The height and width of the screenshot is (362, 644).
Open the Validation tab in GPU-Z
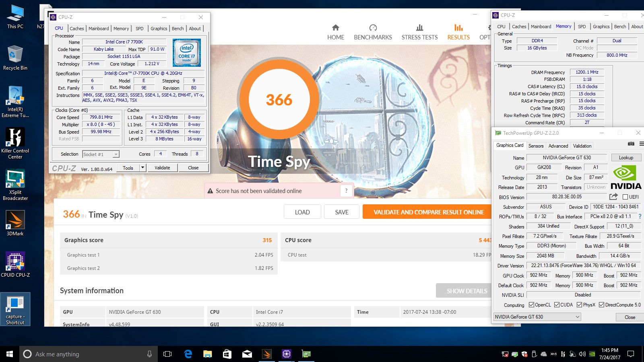pyautogui.click(x=582, y=146)
